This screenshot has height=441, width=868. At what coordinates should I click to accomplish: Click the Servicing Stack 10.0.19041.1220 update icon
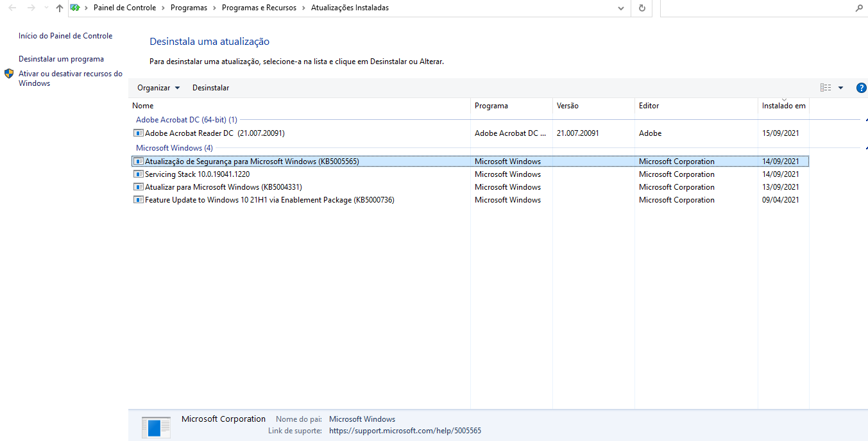pyautogui.click(x=138, y=174)
